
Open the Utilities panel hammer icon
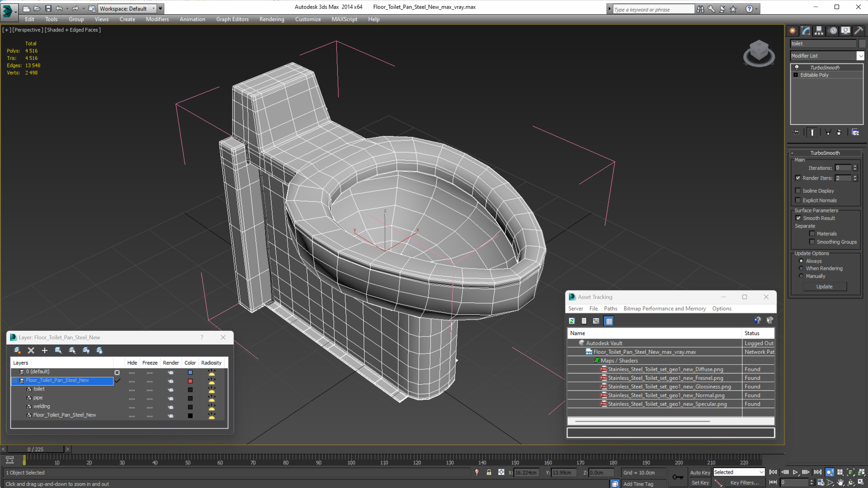coord(859,31)
